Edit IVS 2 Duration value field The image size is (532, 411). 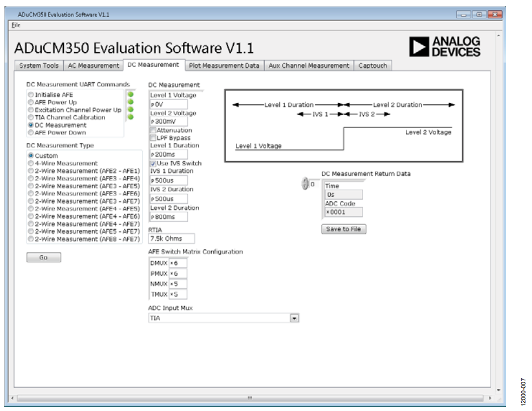169,198
